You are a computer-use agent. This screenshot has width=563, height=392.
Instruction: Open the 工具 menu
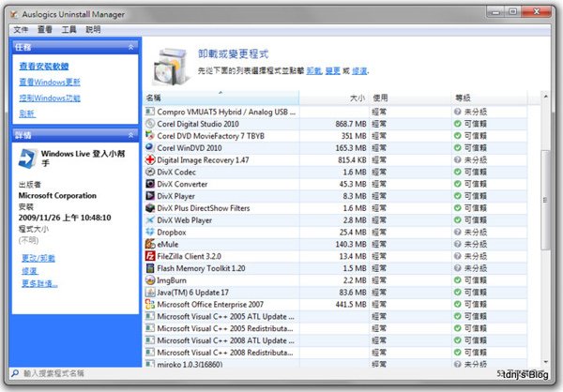click(x=68, y=29)
